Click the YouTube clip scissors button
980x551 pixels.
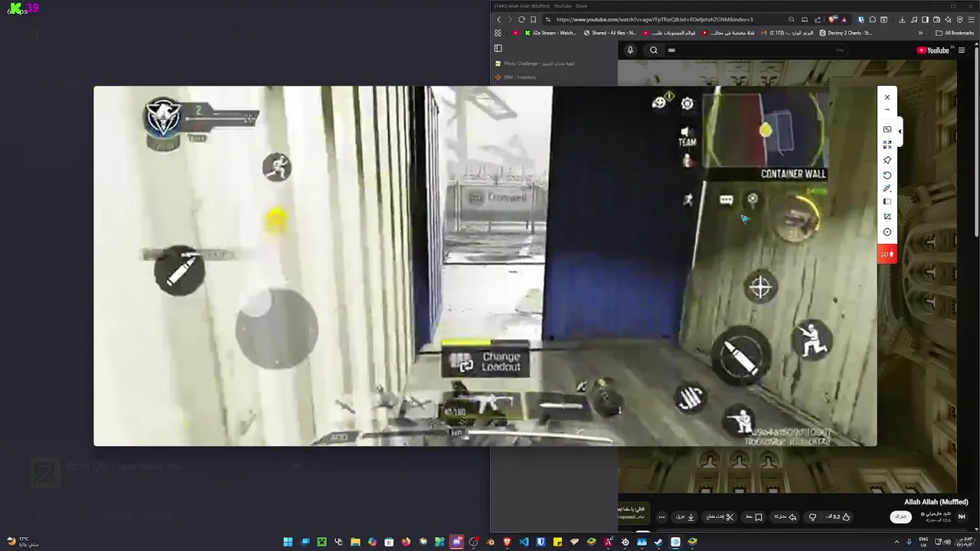[x=720, y=517]
